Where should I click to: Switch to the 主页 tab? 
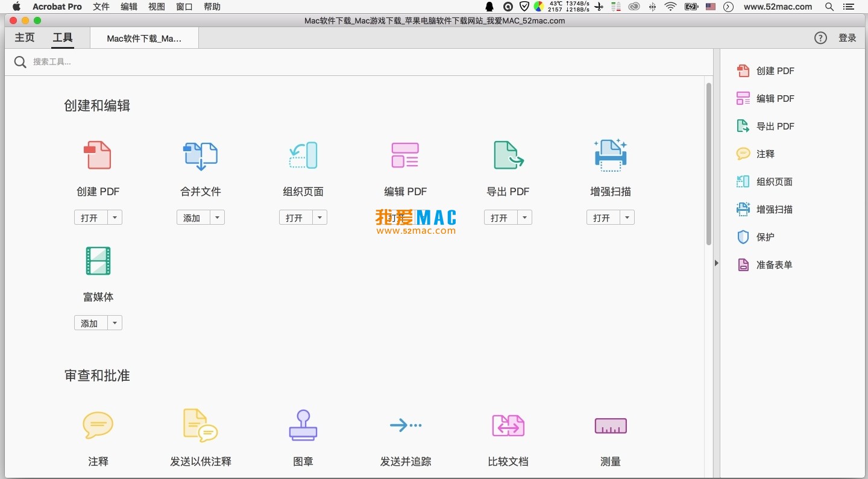coord(25,38)
